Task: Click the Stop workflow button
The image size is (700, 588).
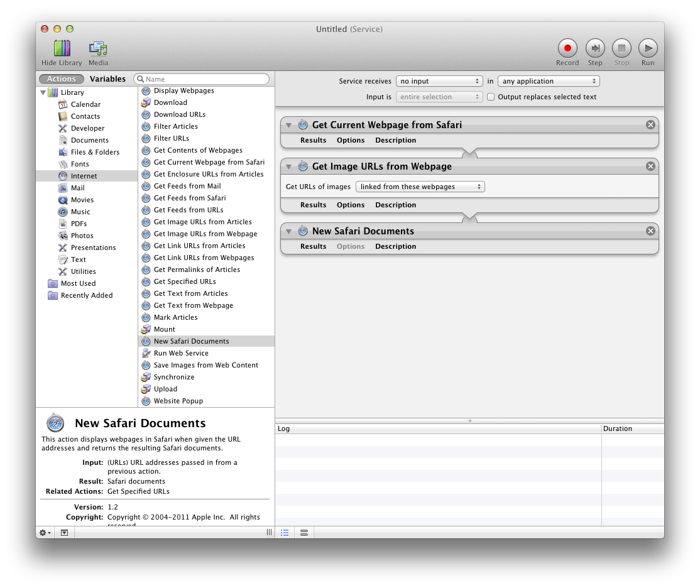Action: pos(621,48)
